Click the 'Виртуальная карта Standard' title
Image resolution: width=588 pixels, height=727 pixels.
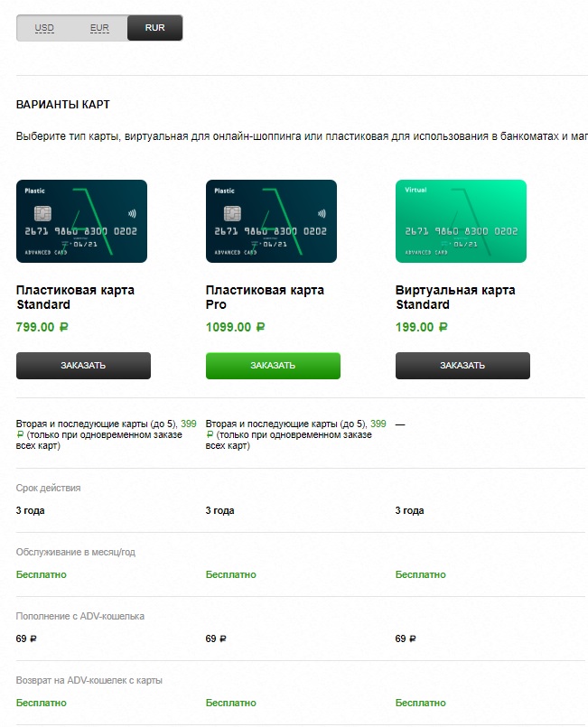[x=455, y=297]
